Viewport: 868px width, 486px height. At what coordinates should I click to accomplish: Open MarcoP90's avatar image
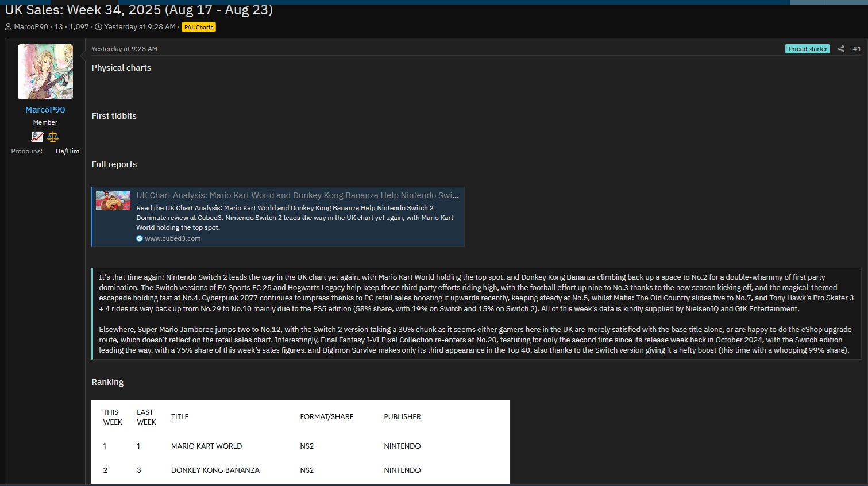pyautogui.click(x=45, y=72)
